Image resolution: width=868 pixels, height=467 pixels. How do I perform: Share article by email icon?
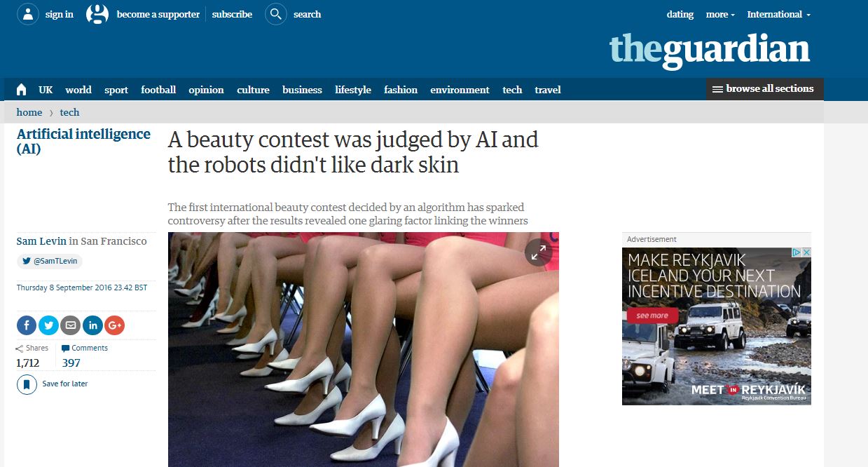[x=70, y=325]
